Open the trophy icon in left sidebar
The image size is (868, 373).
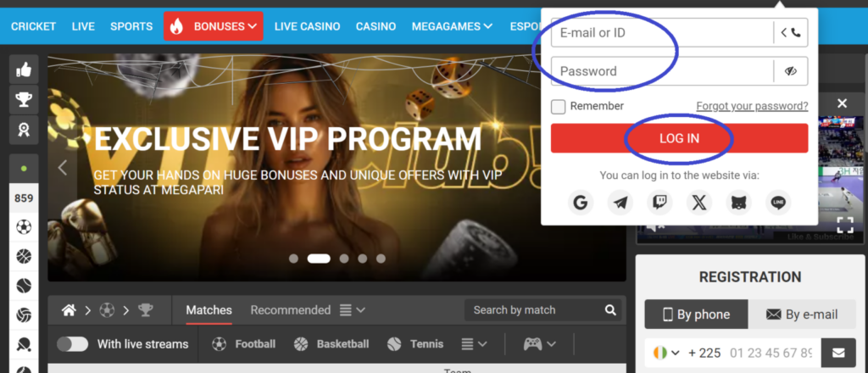[24, 100]
